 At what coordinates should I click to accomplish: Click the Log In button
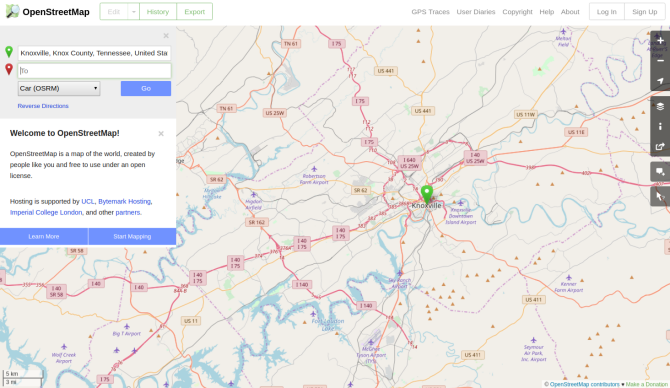[x=606, y=12]
